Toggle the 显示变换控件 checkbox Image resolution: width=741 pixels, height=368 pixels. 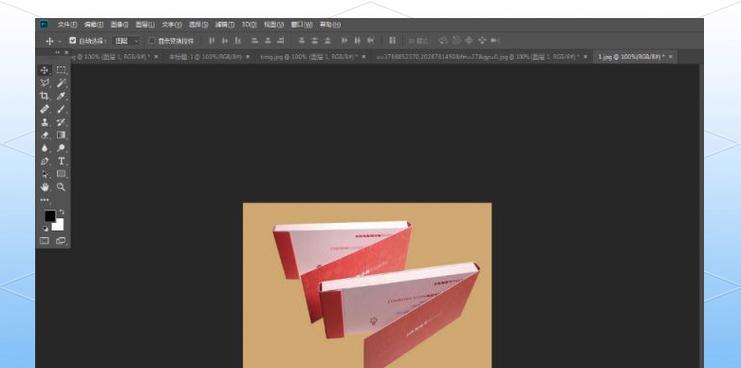(x=152, y=41)
